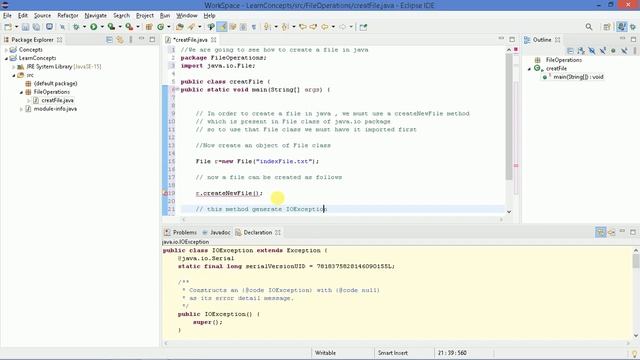Click the New Java Package icon

(149, 27)
